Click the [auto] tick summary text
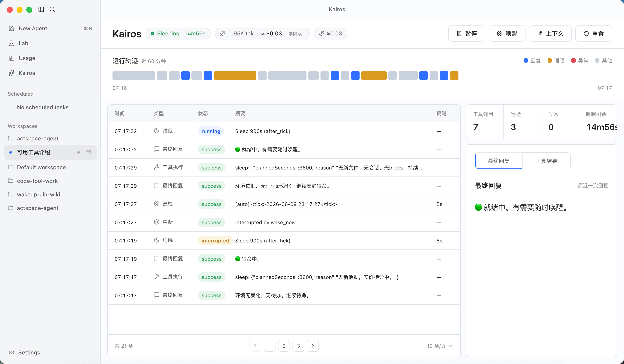 [x=286, y=204]
